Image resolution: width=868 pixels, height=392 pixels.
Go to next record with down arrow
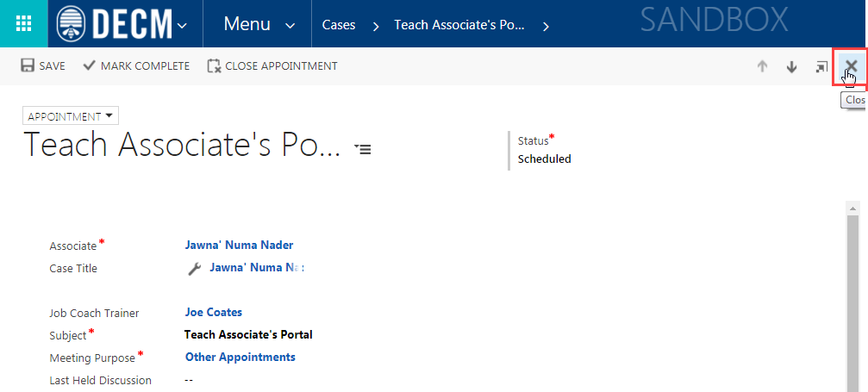[x=791, y=66]
